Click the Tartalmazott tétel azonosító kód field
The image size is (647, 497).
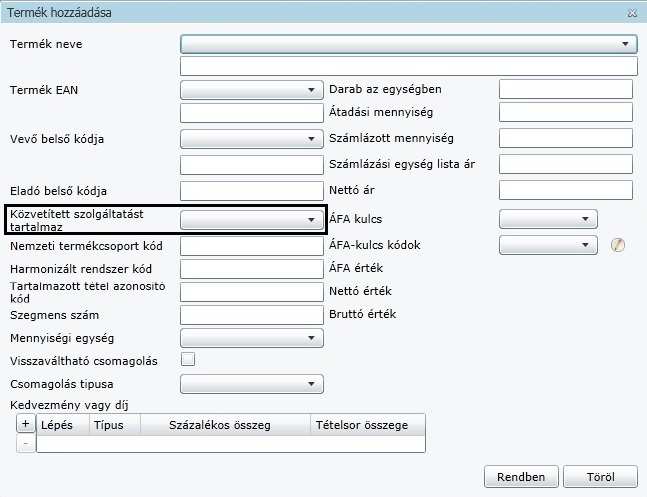[x=252, y=292]
